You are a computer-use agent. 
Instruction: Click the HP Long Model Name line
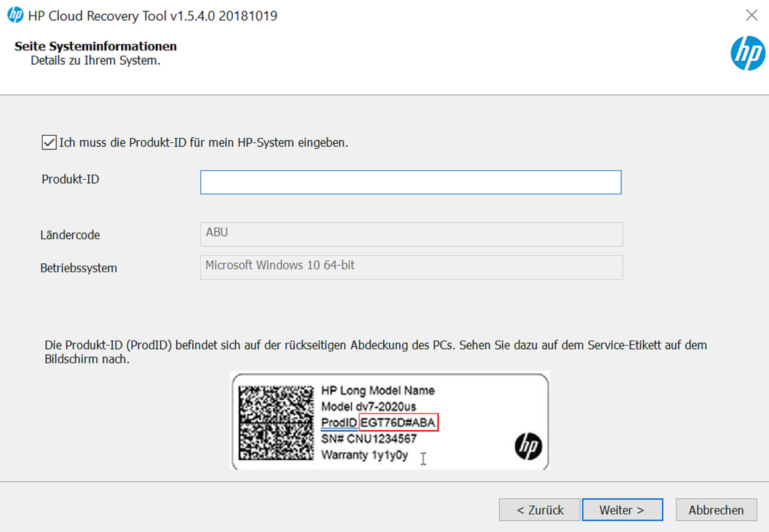[378, 390]
